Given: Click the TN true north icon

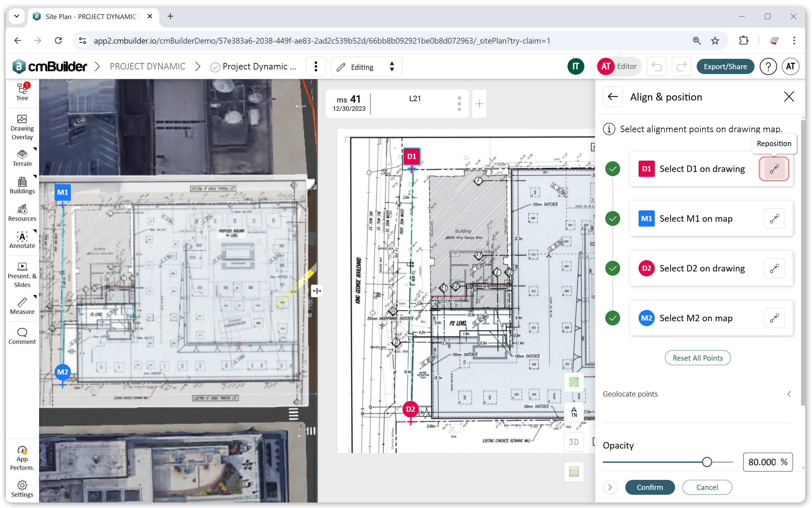Looking at the screenshot, I should click(x=574, y=412).
